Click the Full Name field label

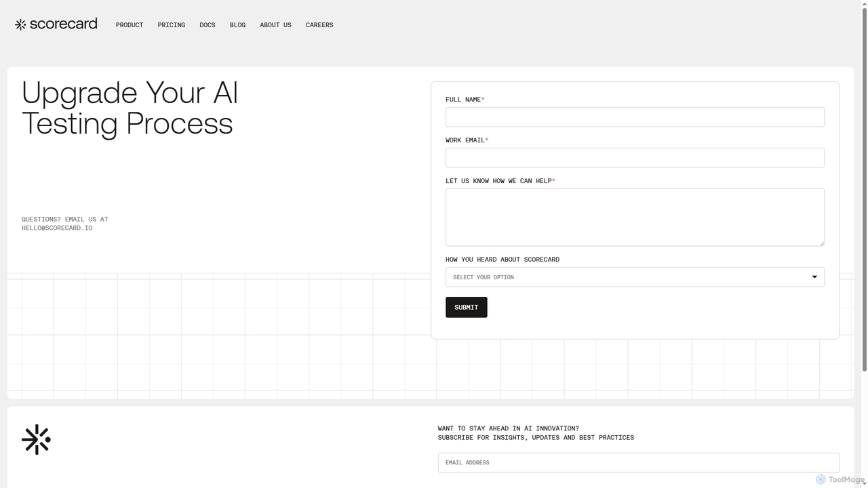[465, 100]
